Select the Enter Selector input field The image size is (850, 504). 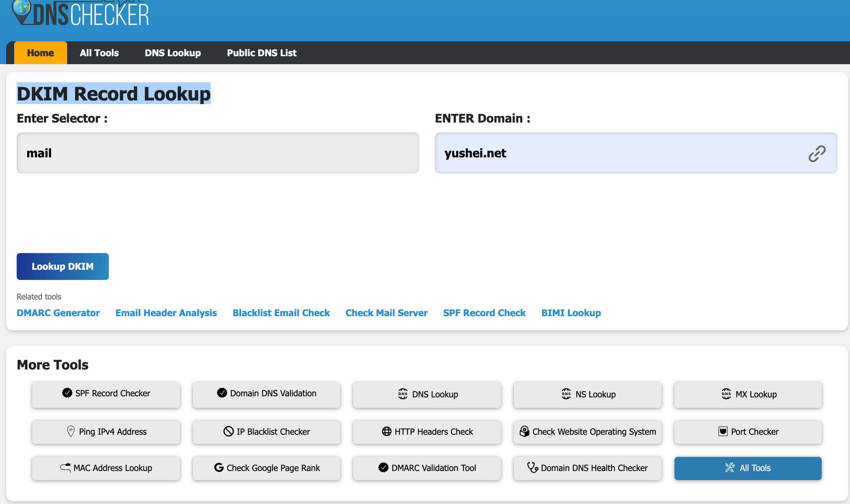(x=218, y=153)
